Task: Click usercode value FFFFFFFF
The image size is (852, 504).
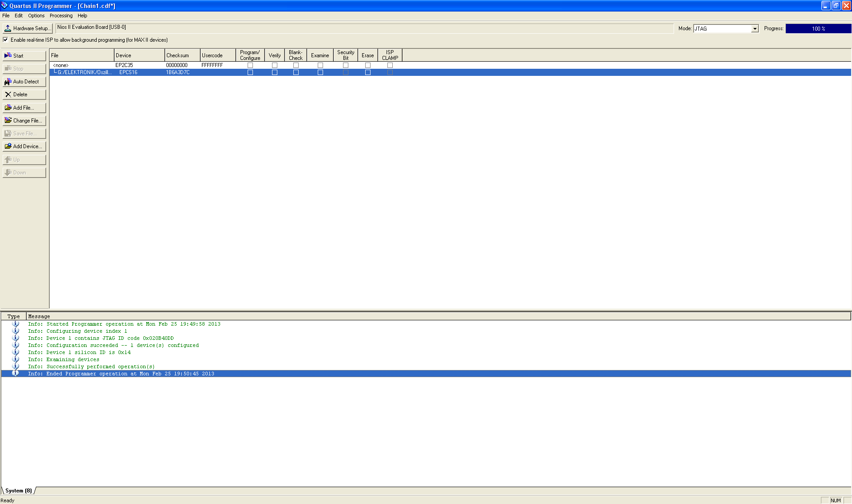Action: click(x=212, y=65)
